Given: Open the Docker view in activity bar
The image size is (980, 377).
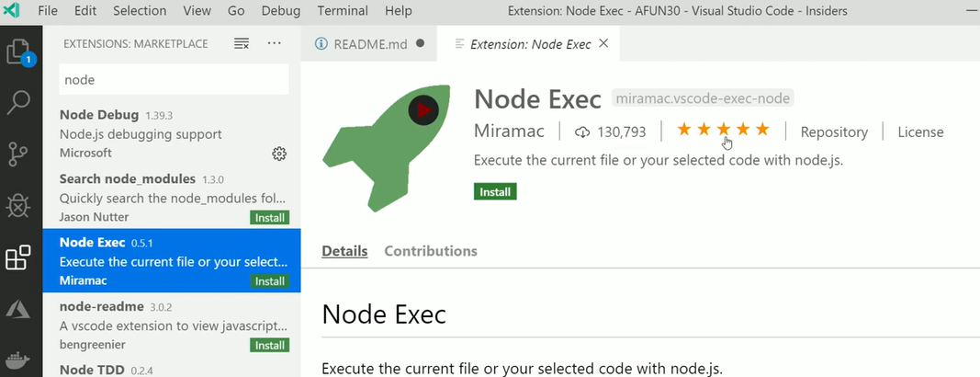Looking at the screenshot, I should click(18, 360).
